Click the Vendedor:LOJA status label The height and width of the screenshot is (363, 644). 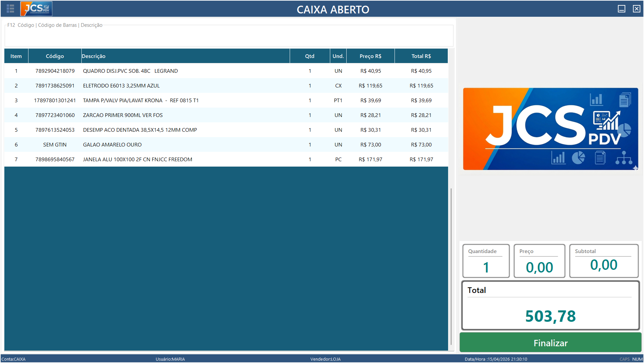coord(325,359)
